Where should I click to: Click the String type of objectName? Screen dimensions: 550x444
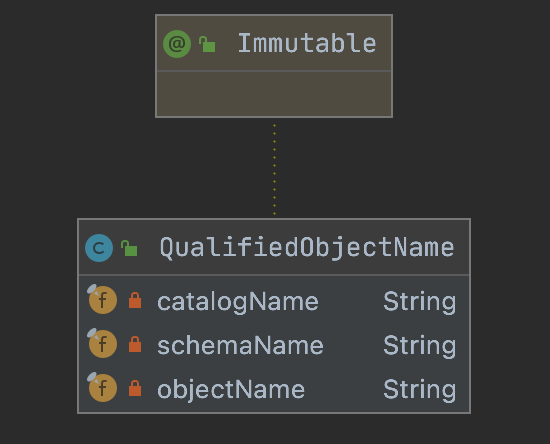pyautogui.click(x=420, y=390)
